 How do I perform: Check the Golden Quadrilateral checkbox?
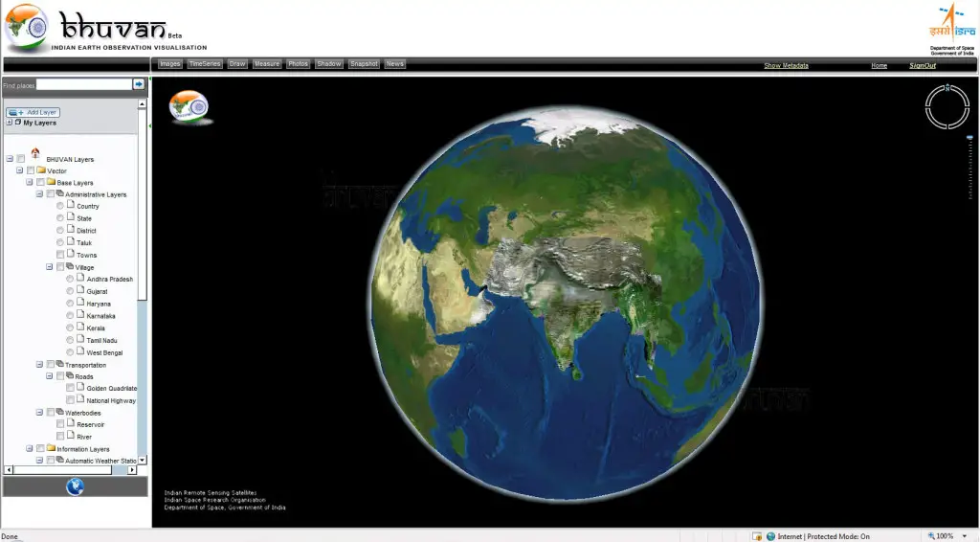[70, 388]
